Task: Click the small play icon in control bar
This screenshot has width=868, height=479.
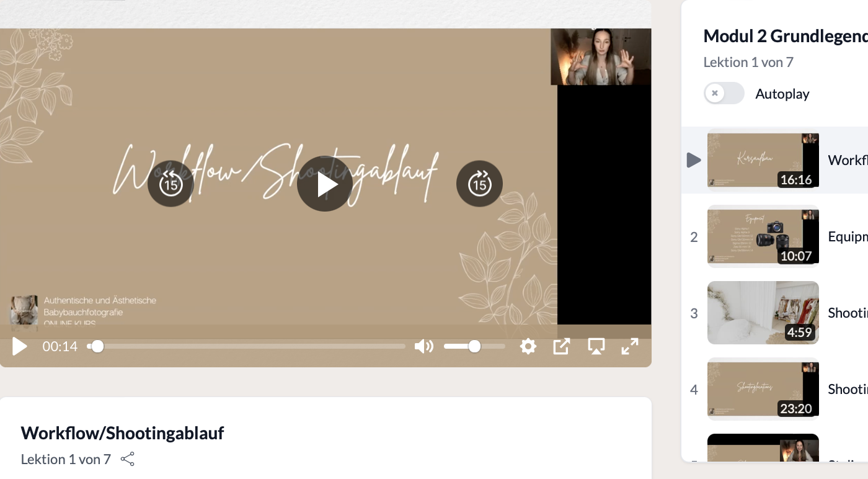Action: pos(20,346)
